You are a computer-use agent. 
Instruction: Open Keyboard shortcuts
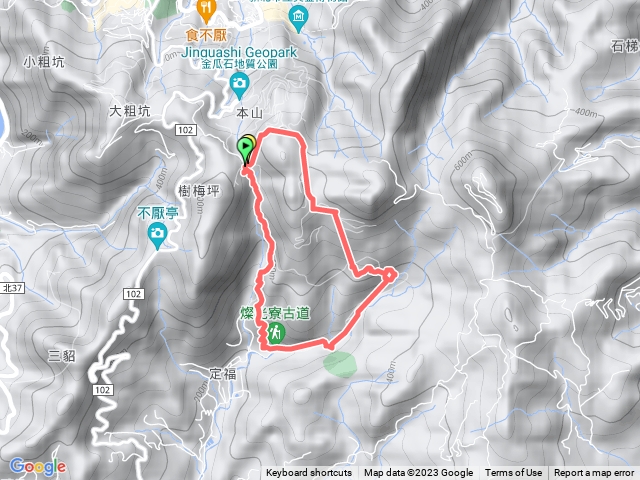309,473
